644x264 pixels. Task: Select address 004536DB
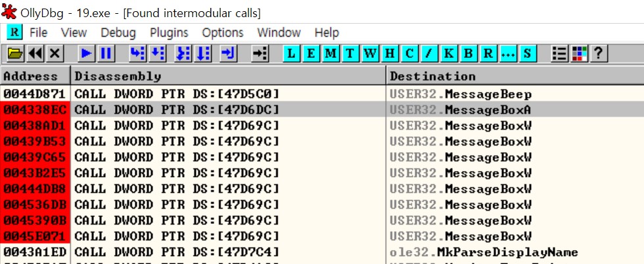coord(35,204)
